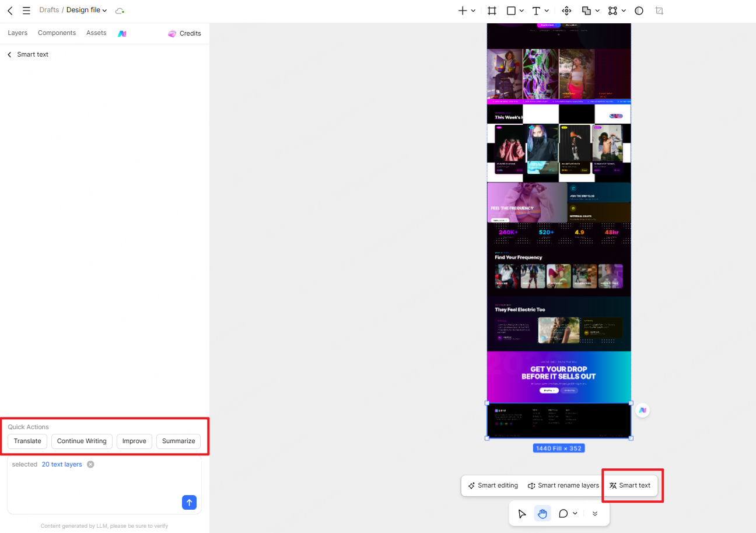Click the Improve quick action
The image size is (756, 533).
134,441
